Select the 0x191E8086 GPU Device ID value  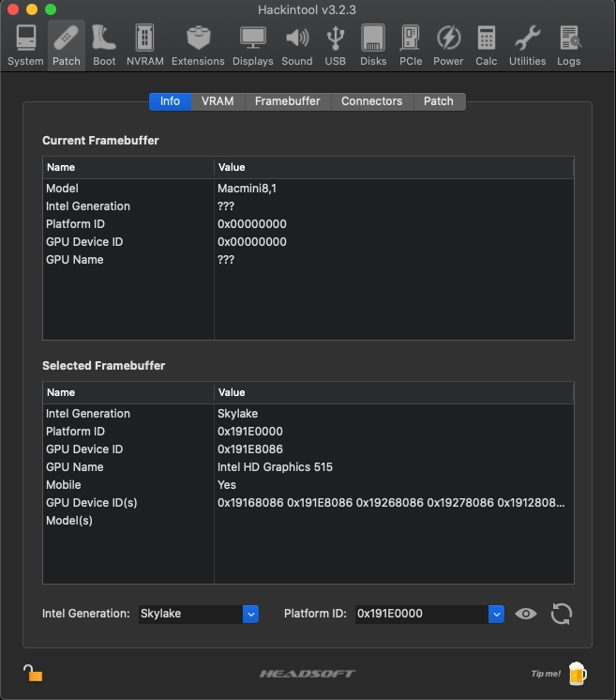[249, 449]
